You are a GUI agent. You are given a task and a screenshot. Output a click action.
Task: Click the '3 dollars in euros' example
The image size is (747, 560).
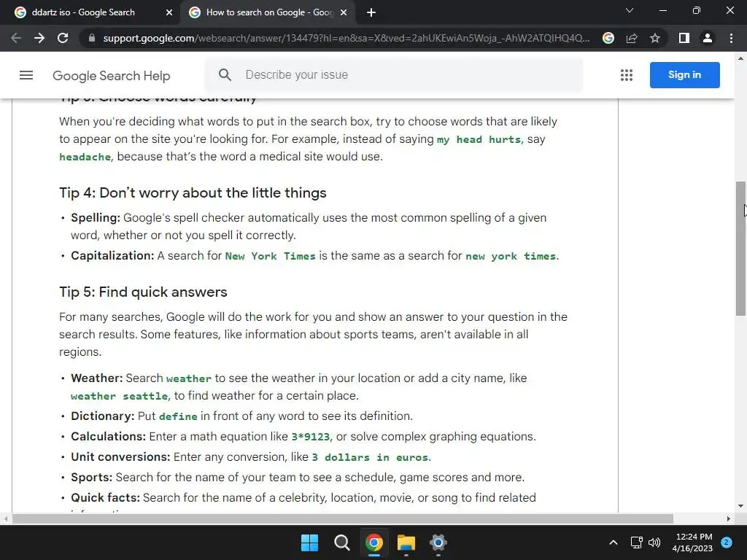370,458
